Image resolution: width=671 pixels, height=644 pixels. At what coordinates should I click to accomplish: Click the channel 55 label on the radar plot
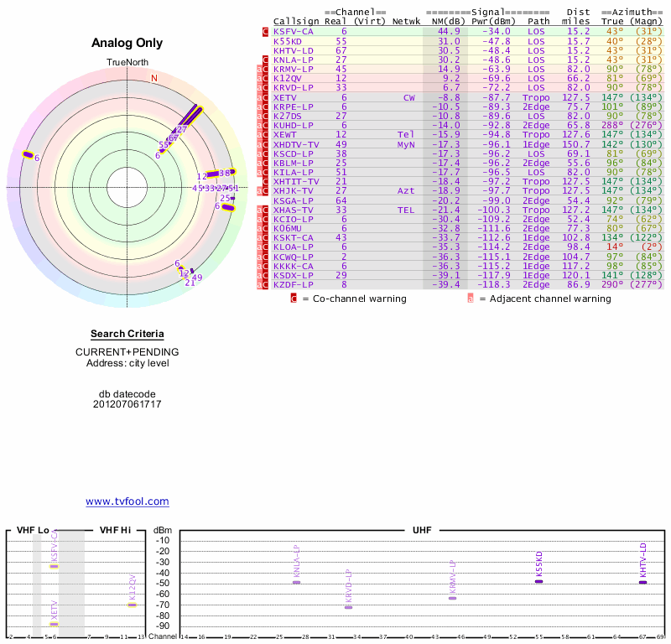tap(164, 144)
